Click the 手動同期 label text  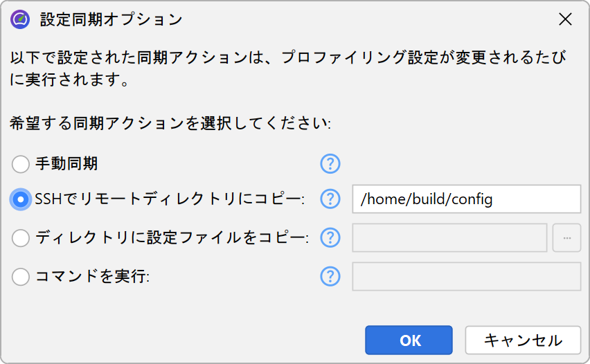point(66,164)
